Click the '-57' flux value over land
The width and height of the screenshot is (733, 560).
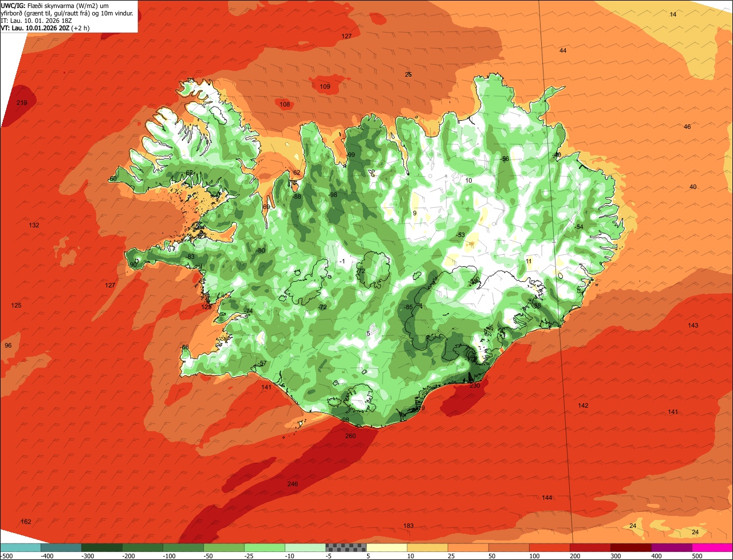tap(262, 364)
